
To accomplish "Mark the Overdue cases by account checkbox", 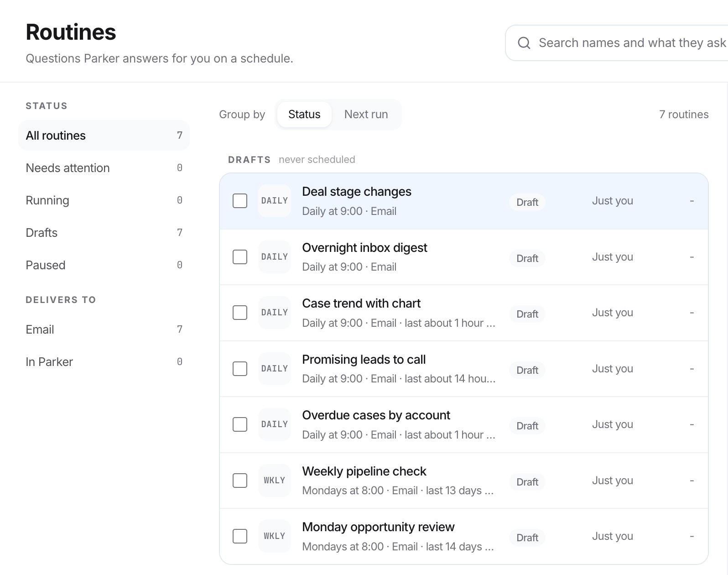I will [240, 424].
